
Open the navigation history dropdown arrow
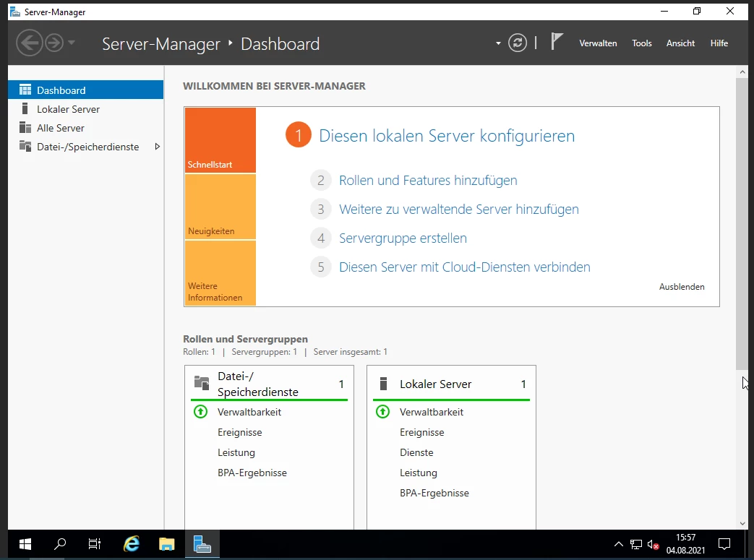tap(72, 43)
